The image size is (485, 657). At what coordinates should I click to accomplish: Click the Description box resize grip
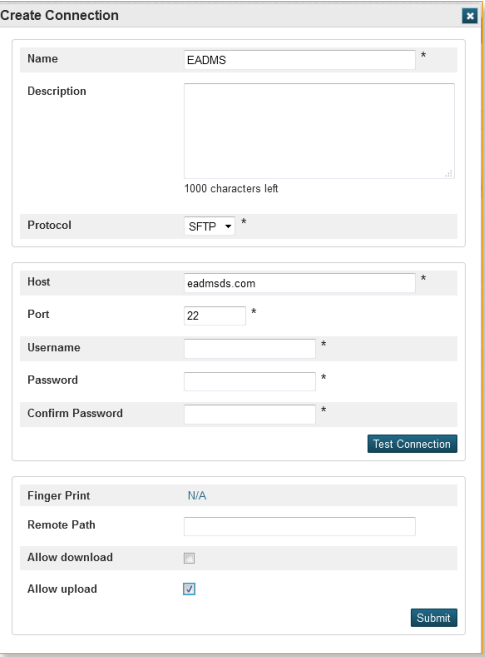point(449,173)
